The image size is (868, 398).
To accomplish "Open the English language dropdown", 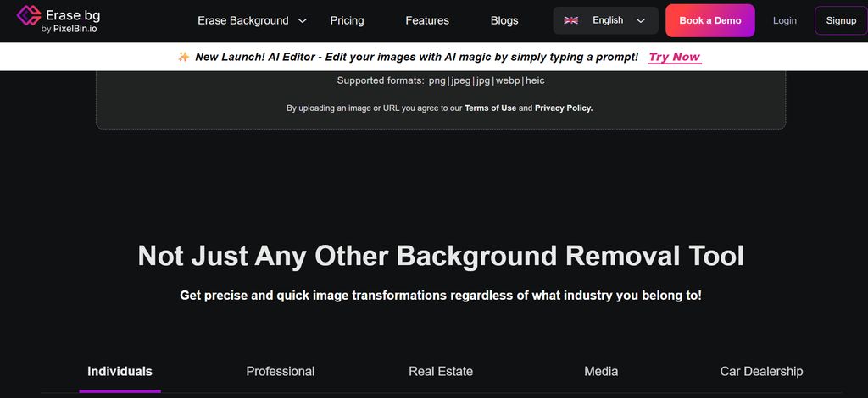I will coord(606,20).
